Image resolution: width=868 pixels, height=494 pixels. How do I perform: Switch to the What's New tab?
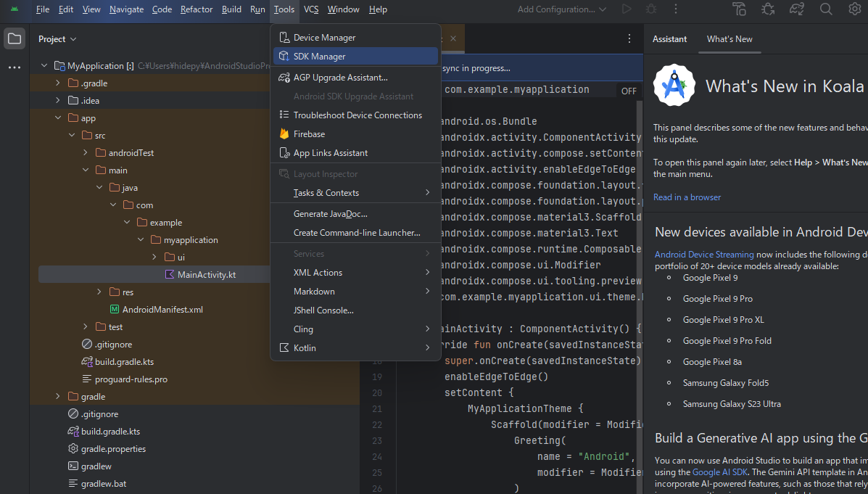tap(729, 38)
